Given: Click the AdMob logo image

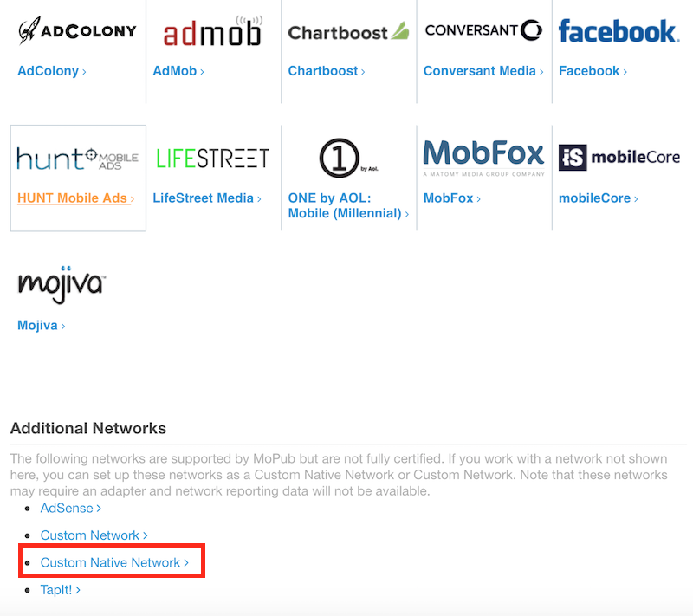Looking at the screenshot, I should pyautogui.click(x=212, y=31).
